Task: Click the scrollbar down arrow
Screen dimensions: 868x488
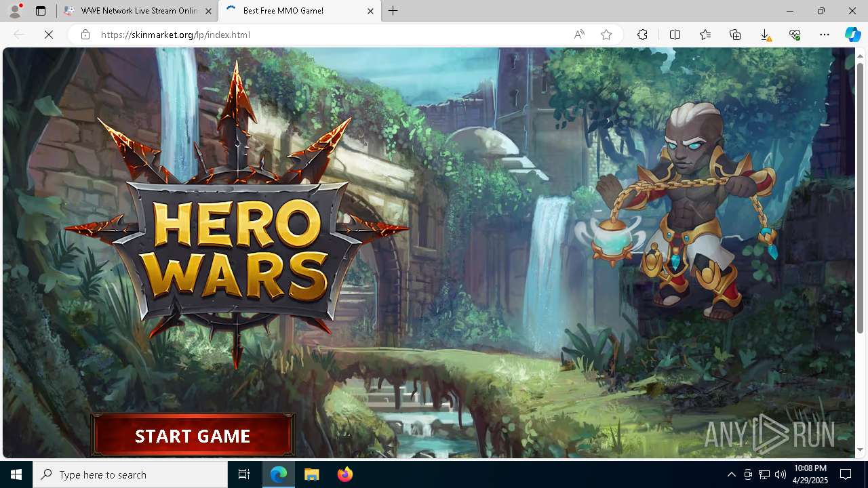Action: tap(861, 449)
